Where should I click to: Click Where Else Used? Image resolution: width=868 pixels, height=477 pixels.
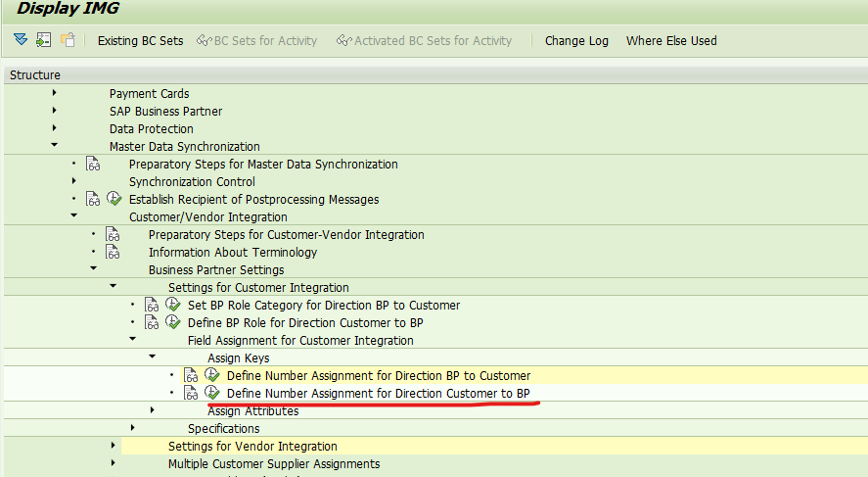pos(671,41)
